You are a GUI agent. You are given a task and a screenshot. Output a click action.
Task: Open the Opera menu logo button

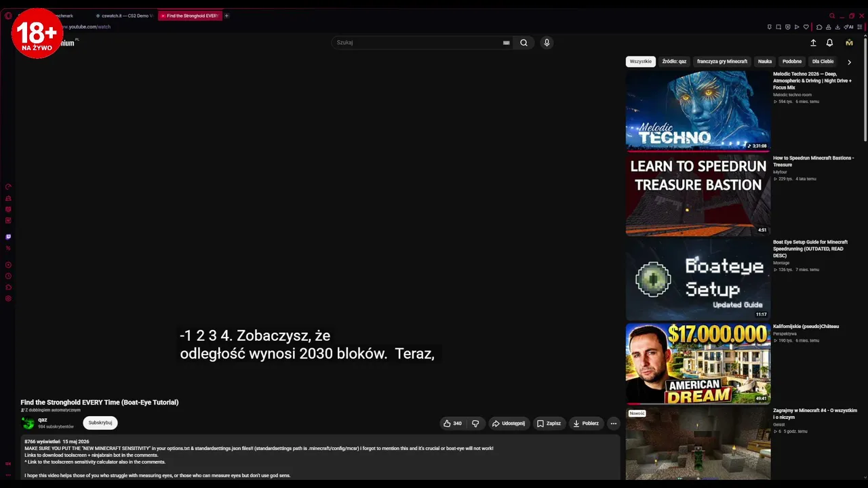click(x=8, y=16)
